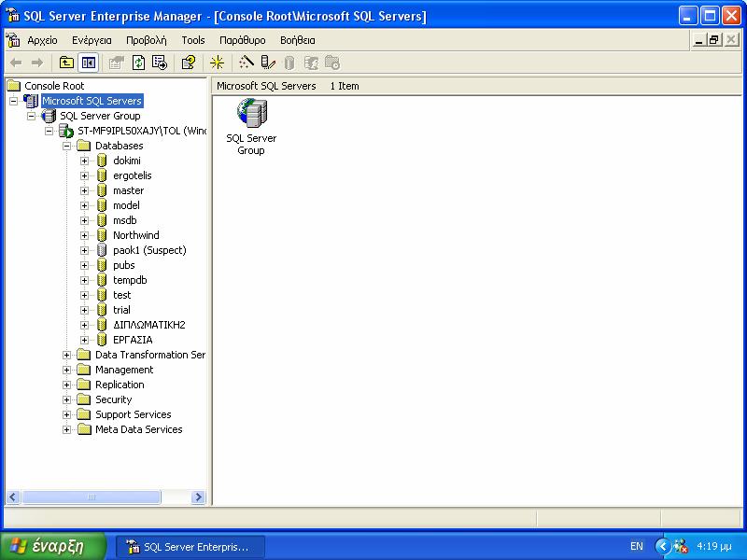
Task: Click the SQL Server Group tree node icon
Action: click(x=49, y=116)
